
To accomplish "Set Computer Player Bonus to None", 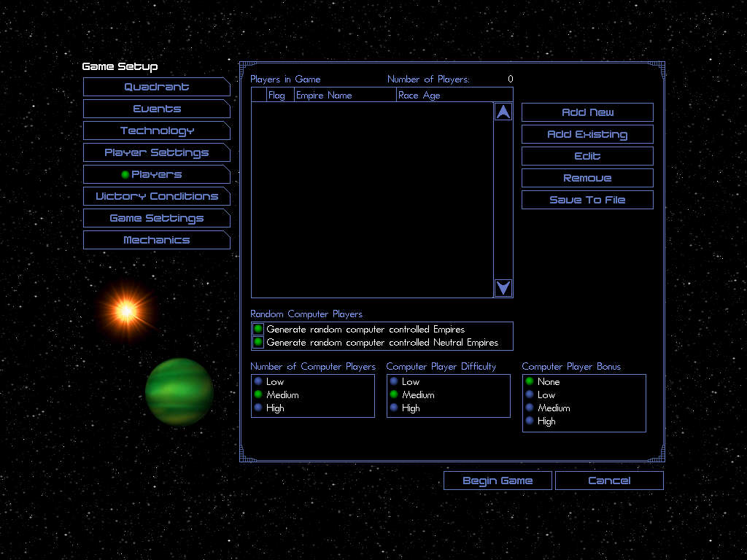I will (x=530, y=381).
